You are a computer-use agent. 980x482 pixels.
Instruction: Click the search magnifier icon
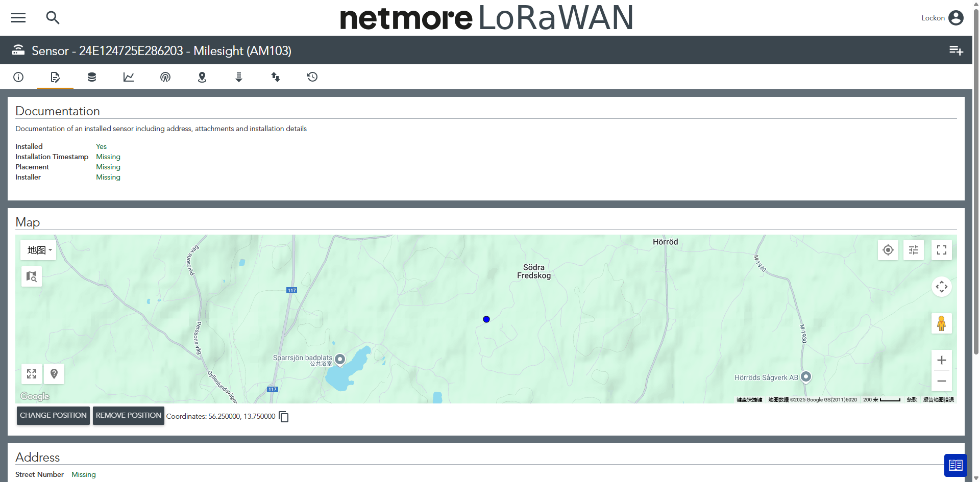coord(53,18)
